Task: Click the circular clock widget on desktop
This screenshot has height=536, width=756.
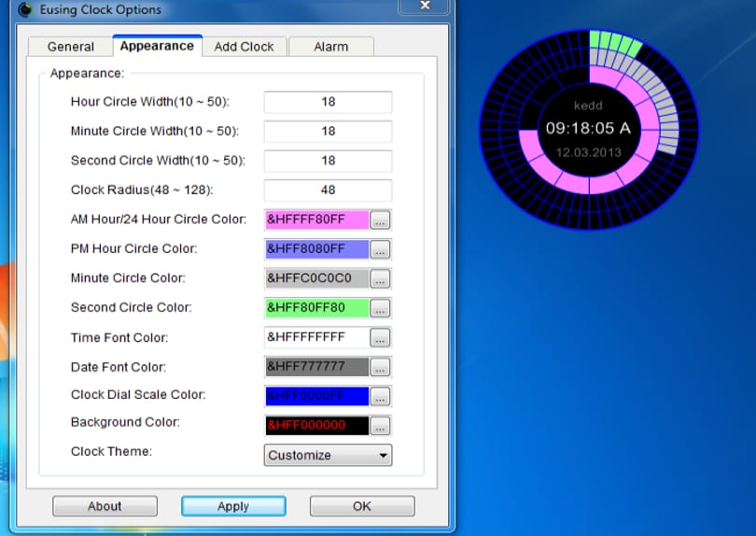Action: (589, 129)
